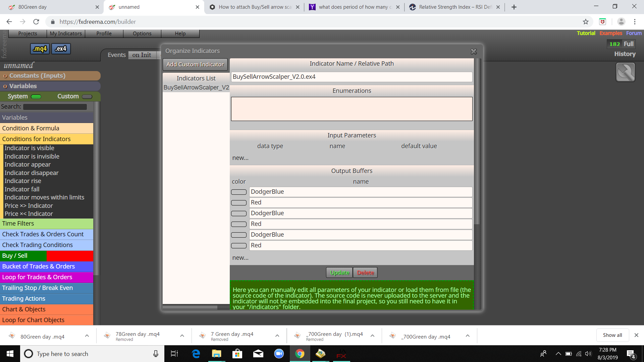
Task: Expand the Buy / Sell category
Action: pos(47,256)
